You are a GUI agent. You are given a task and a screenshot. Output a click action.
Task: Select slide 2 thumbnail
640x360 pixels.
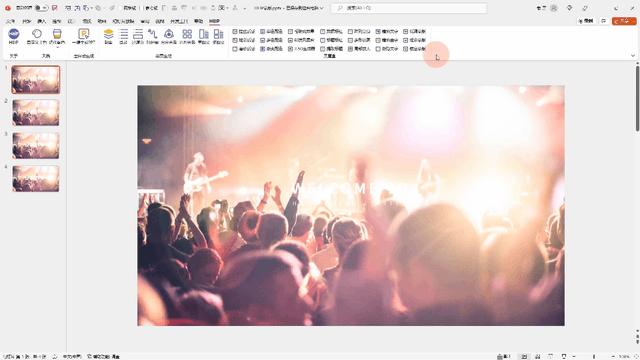tap(36, 113)
